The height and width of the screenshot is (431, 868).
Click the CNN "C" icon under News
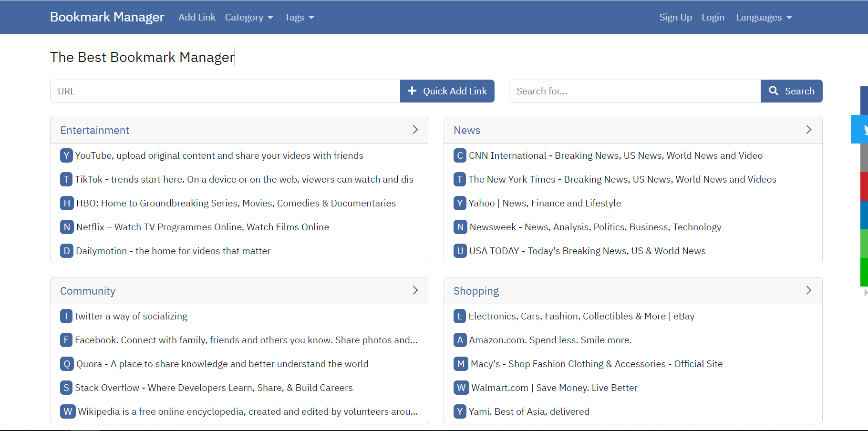tap(459, 155)
